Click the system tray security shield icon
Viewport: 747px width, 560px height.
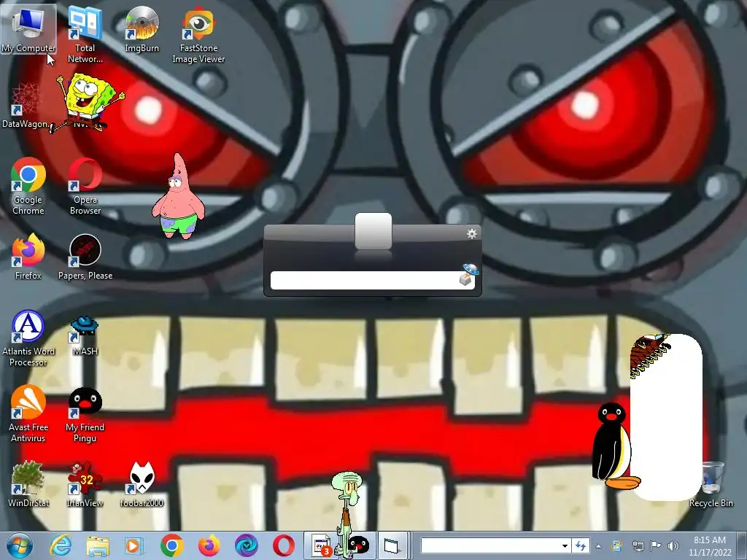pyautogui.click(x=617, y=545)
